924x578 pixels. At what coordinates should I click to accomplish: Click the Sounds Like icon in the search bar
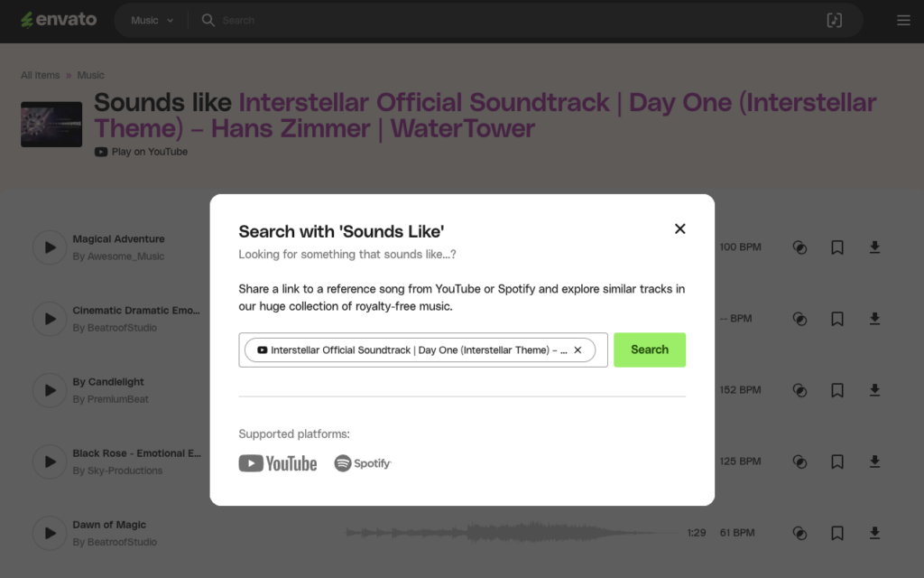coord(835,19)
